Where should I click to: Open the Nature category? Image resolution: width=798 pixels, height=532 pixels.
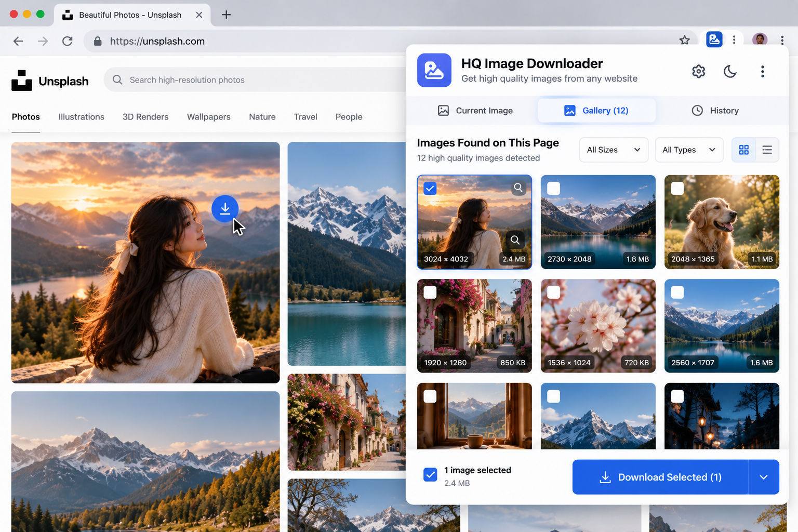coord(262,117)
